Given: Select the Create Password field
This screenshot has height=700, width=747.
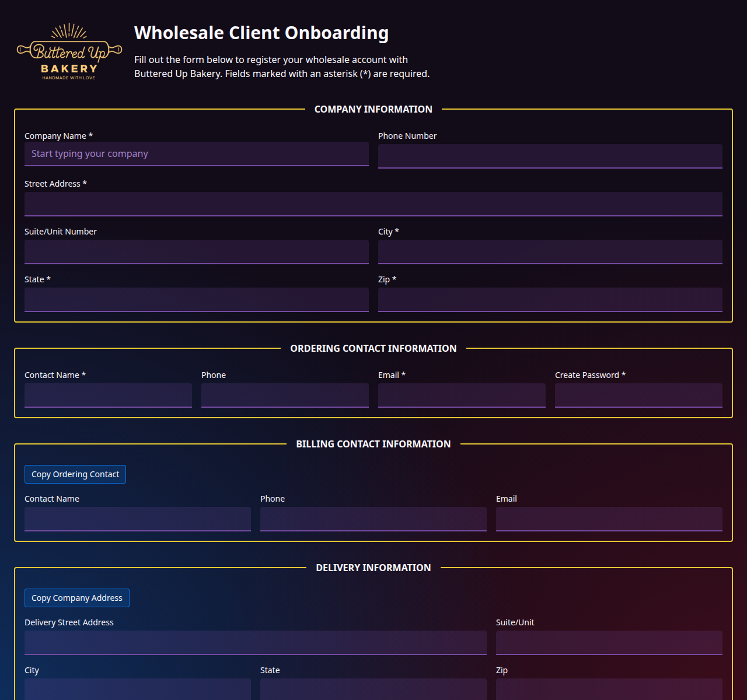Looking at the screenshot, I should (x=638, y=395).
